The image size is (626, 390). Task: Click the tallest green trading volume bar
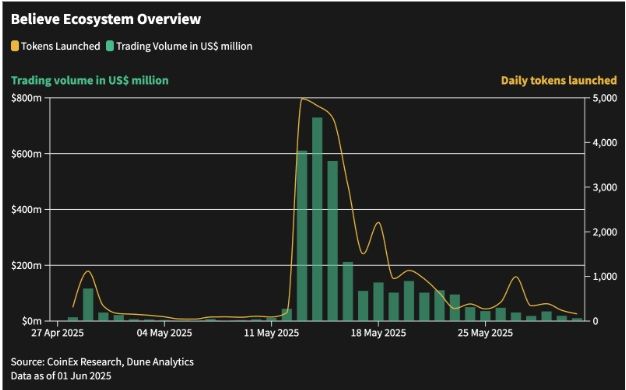pyautogui.click(x=317, y=219)
